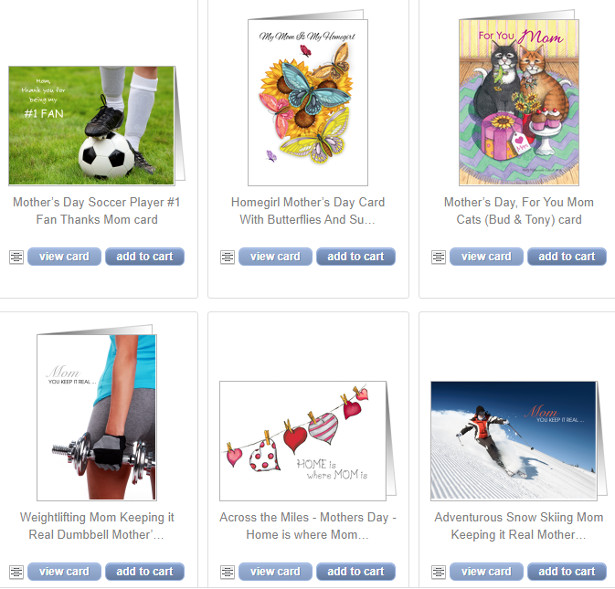View the For You Mom Cats card
This screenshot has width=615, height=589.
click(486, 256)
